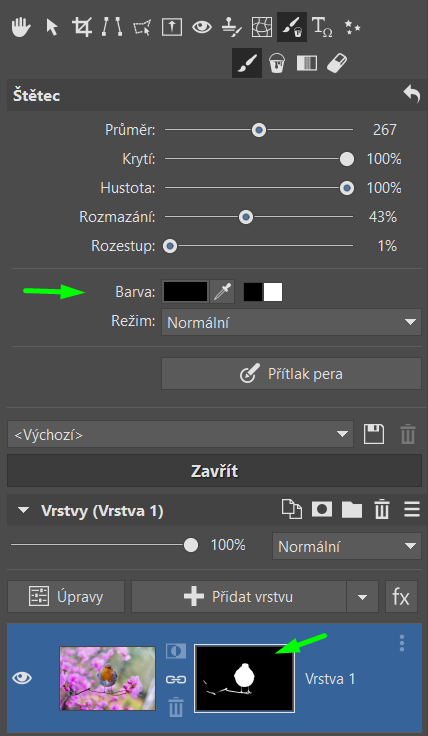428x736 pixels.
Task: Select the Crop tool
Action: 83,27
